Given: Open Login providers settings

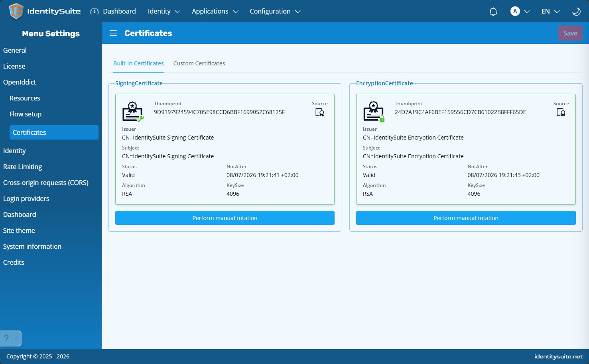Looking at the screenshot, I should (x=26, y=199).
